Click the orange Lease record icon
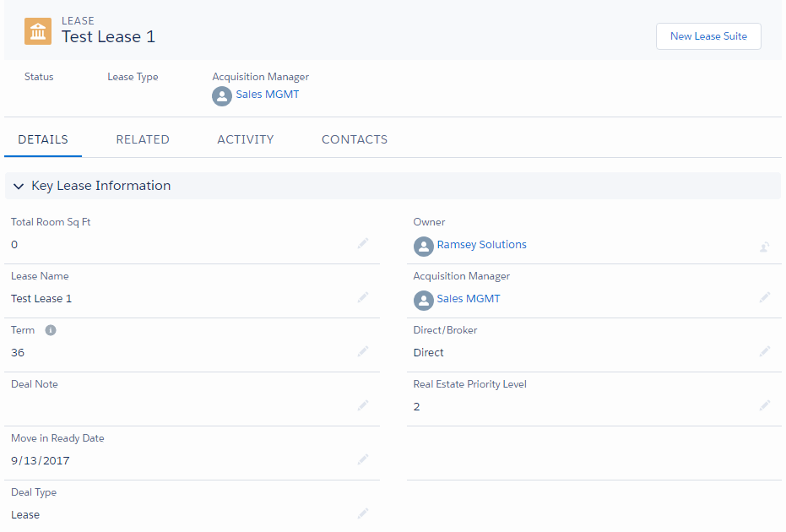The image size is (786, 532). [x=38, y=31]
